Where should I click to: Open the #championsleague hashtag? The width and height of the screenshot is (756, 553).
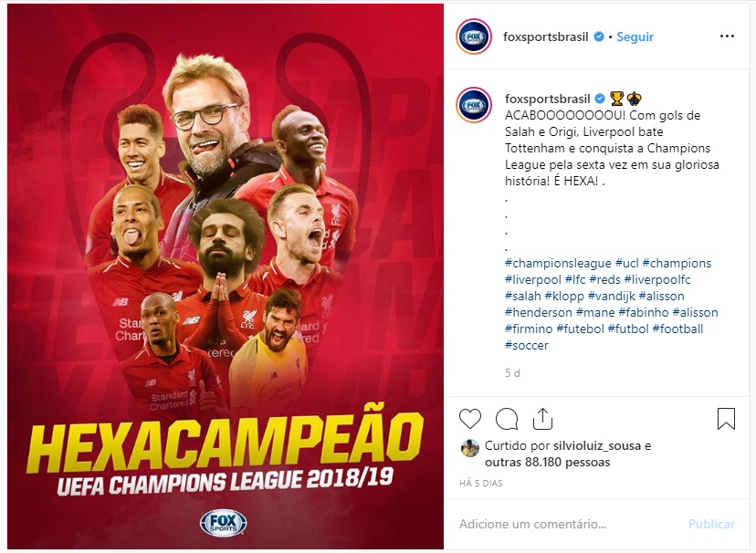(558, 264)
